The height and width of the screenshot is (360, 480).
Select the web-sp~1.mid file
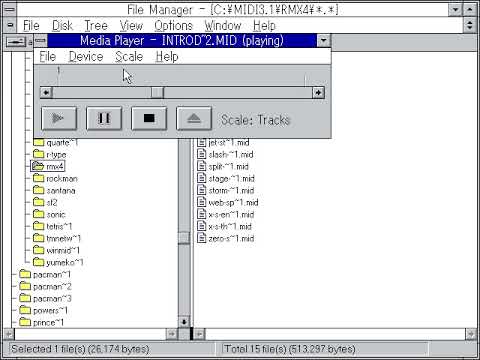(x=228, y=202)
